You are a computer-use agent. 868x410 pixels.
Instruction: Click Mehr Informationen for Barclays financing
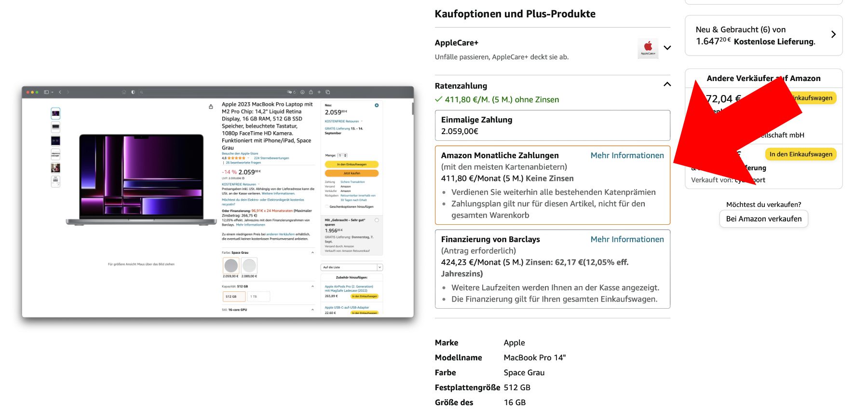click(627, 239)
